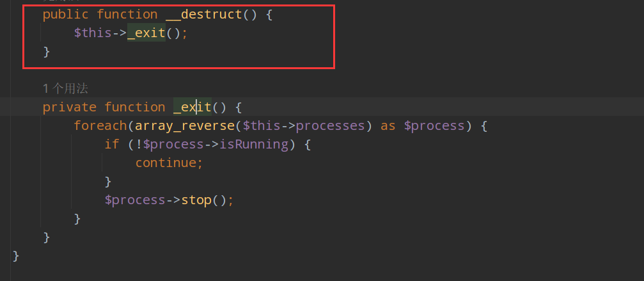Click the $process variable after "as"
The width and height of the screenshot is (644, 281).
[434, 125]
